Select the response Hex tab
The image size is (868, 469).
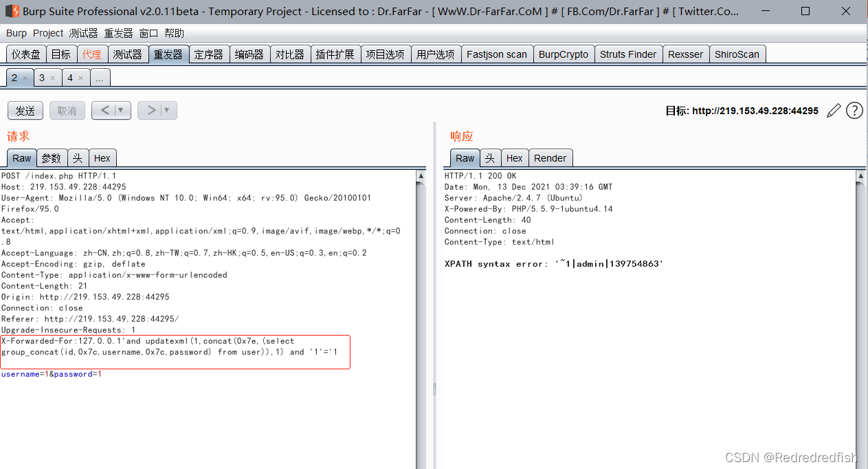(515, 158)
